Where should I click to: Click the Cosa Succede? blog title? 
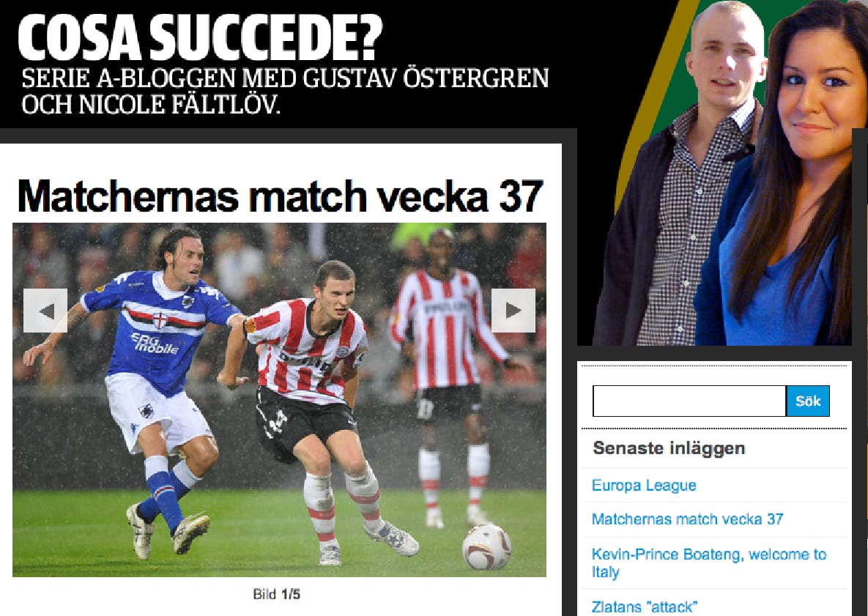click(x=201, y=37)
